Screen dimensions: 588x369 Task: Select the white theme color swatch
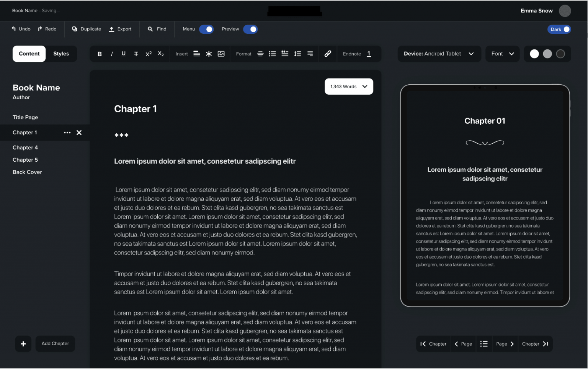point(534,54)
